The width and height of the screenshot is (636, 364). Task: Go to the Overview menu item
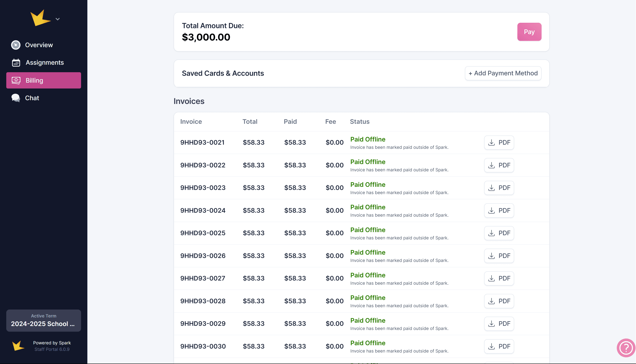(x=39, y=45)
